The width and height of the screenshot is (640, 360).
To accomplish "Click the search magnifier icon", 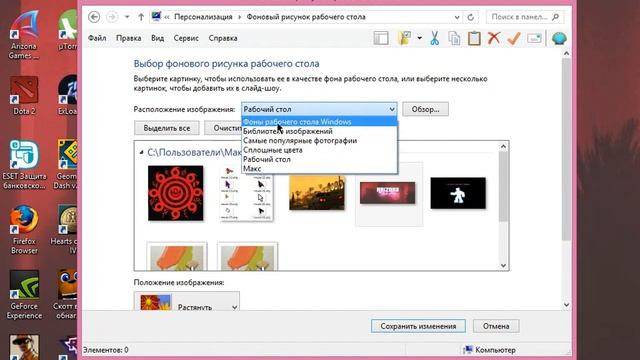I will [556, 17].
